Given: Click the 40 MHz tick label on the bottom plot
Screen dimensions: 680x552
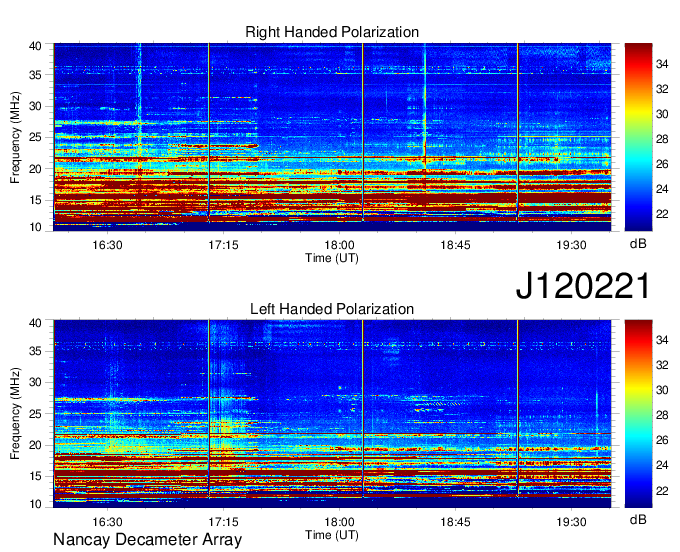Looking at the screenshot, I should pyautogui.click(x=35, y=323).
